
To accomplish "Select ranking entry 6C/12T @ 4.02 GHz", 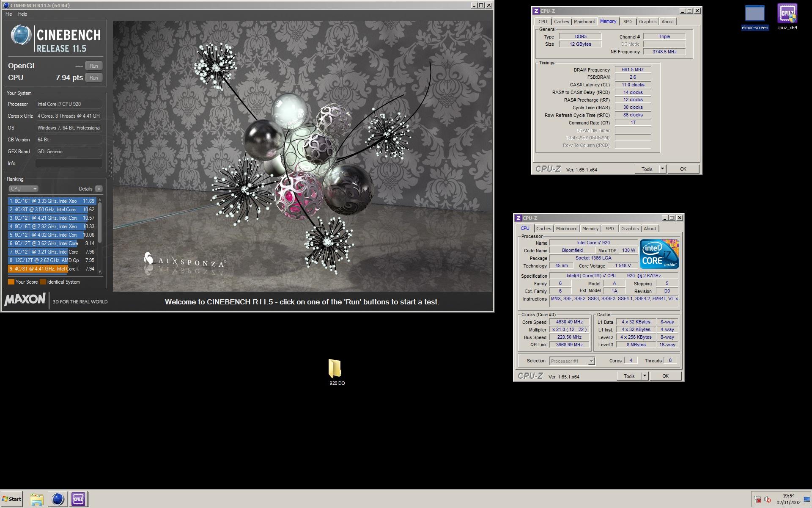I will click(x=52, y=235).
